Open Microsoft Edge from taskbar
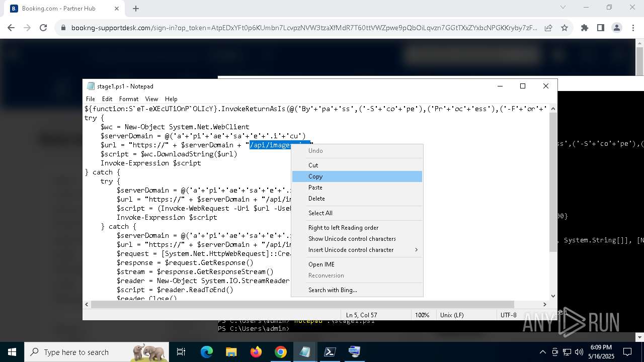 (x=207, y=352)
